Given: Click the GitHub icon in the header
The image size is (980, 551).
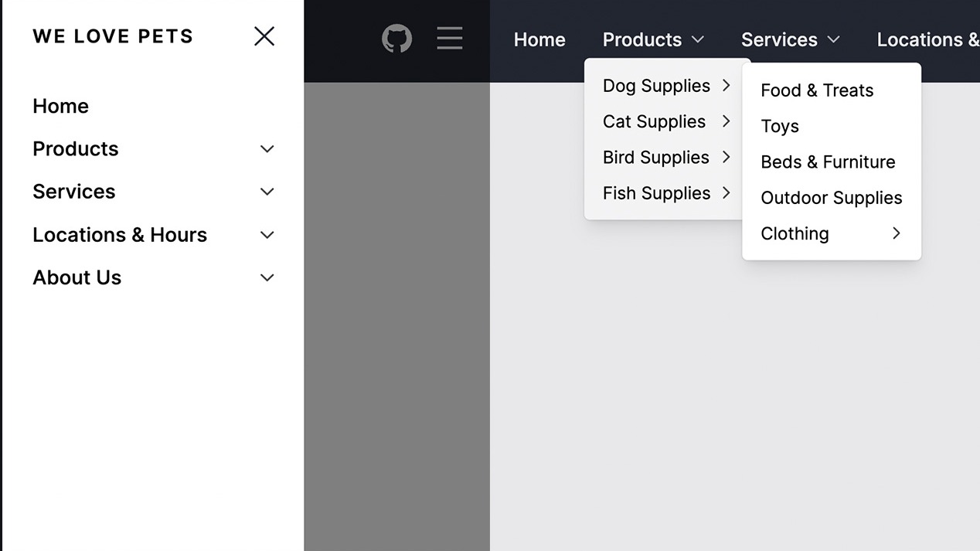Looking at the screenshot, I should pos(396,38).
